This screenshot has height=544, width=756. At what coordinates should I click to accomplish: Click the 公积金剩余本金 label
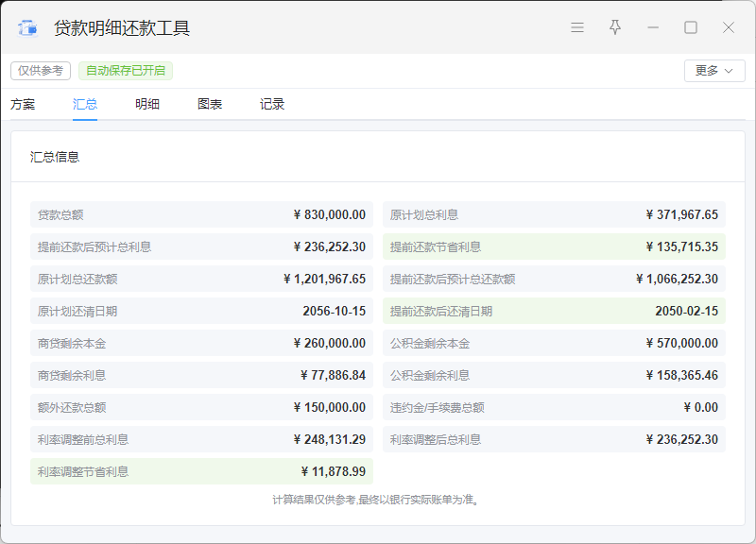(430, 344)
